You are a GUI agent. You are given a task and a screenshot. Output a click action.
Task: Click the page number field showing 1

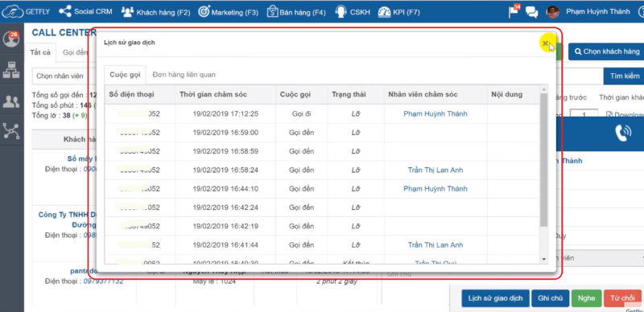point(584,114)
